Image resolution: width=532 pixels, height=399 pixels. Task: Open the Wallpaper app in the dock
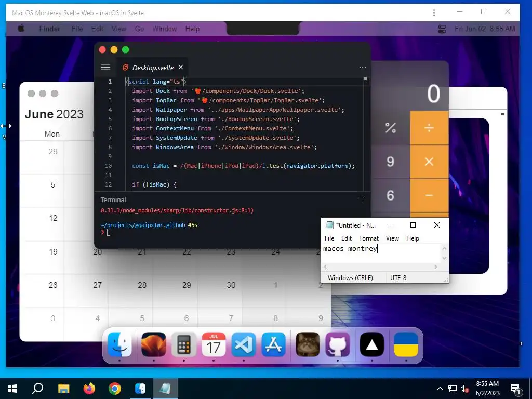[154, 345]
